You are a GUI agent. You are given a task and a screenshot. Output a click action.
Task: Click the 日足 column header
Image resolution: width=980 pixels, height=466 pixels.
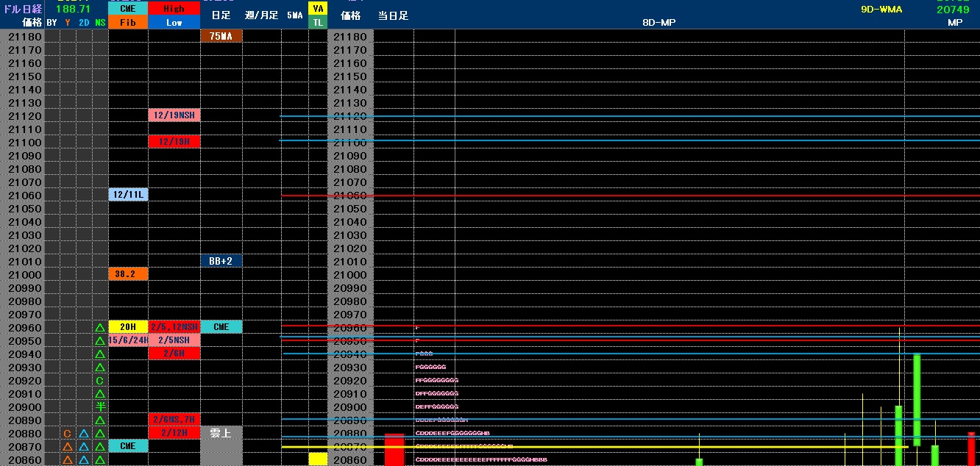pyautogui.click(x=221, y=15)
